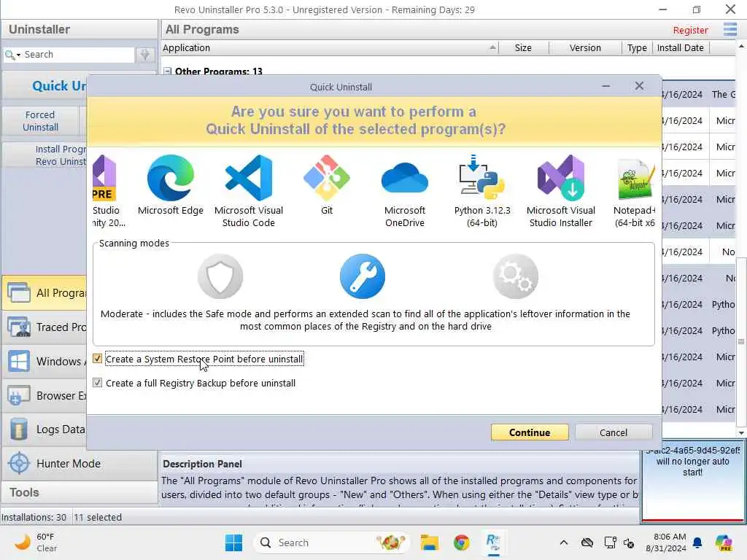This screenshot has width=747, height=560.
Task: Click the Windows taskbar Search box
Action: [332, 542]
